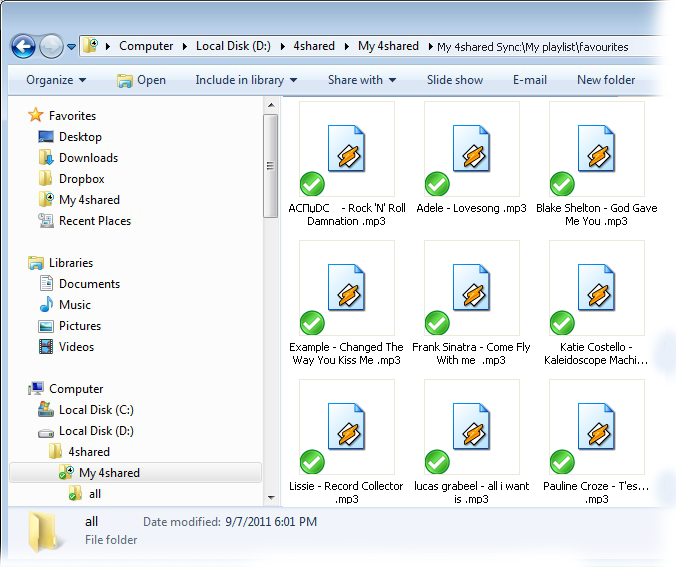
Task: Click the Back navigation arrow button
Action: 23,46
